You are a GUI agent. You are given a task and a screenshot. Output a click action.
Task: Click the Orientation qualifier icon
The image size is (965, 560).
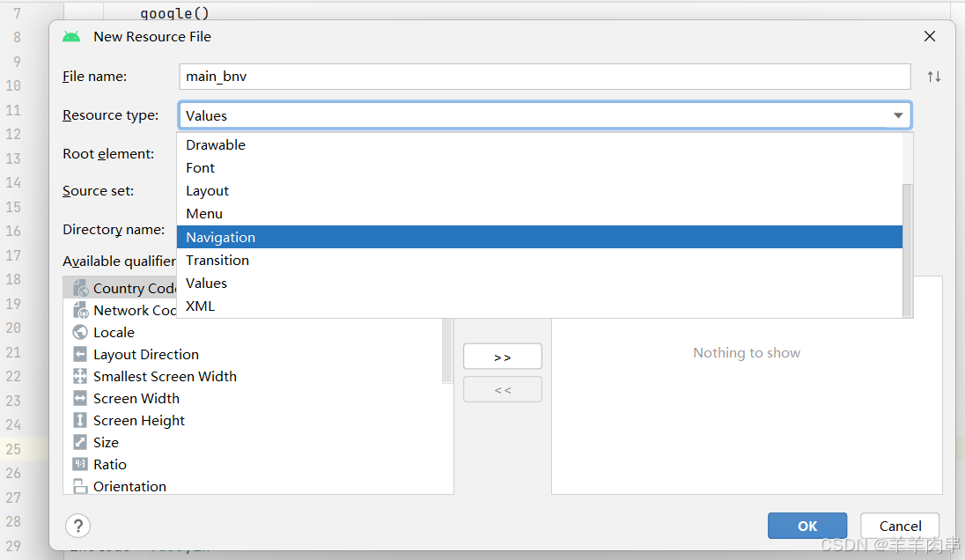pos(80,486)
